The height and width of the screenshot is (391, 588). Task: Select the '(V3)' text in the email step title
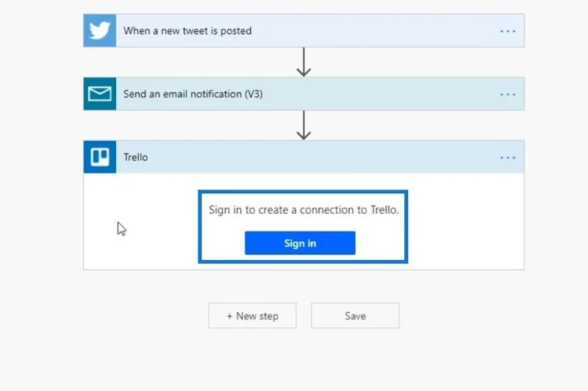pos(254,94)
